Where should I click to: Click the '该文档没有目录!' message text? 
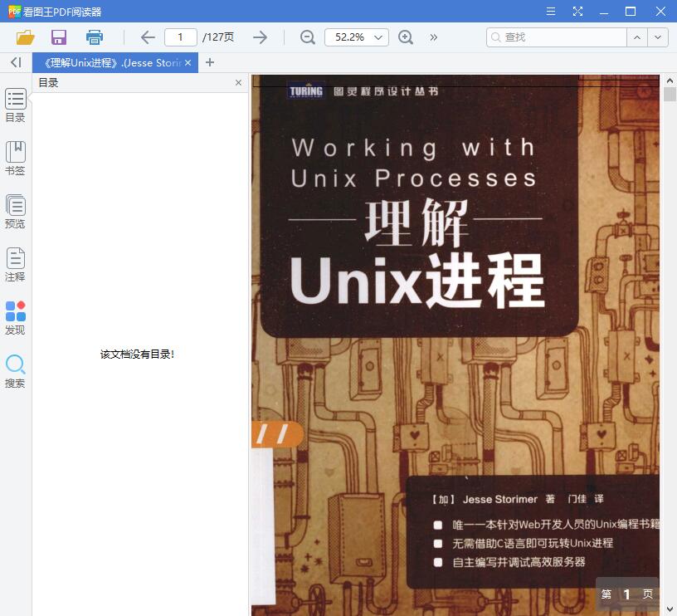pyautogui.click(x=137, y=354)
